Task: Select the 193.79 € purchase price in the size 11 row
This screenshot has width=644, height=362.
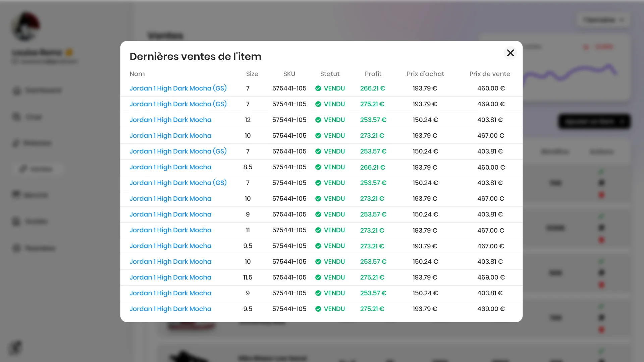Action: pos(425,230)
